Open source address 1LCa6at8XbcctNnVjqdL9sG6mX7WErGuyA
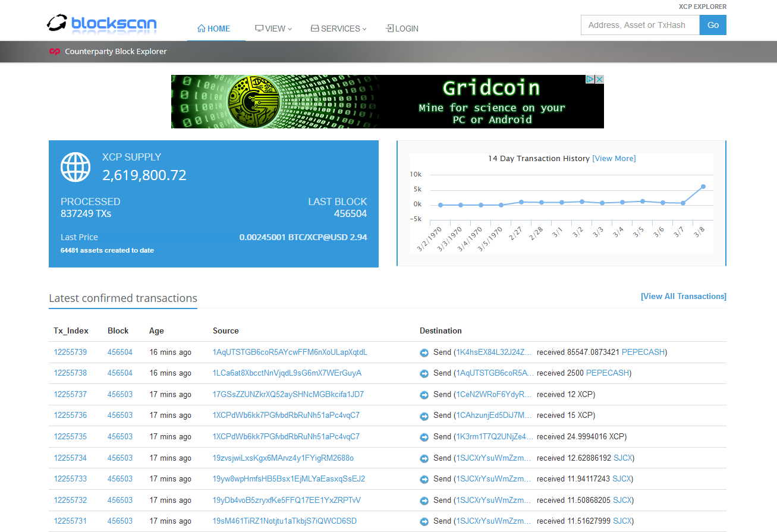Screen dimensions: 777x532 pyautogui.click(x=287, y=373)
